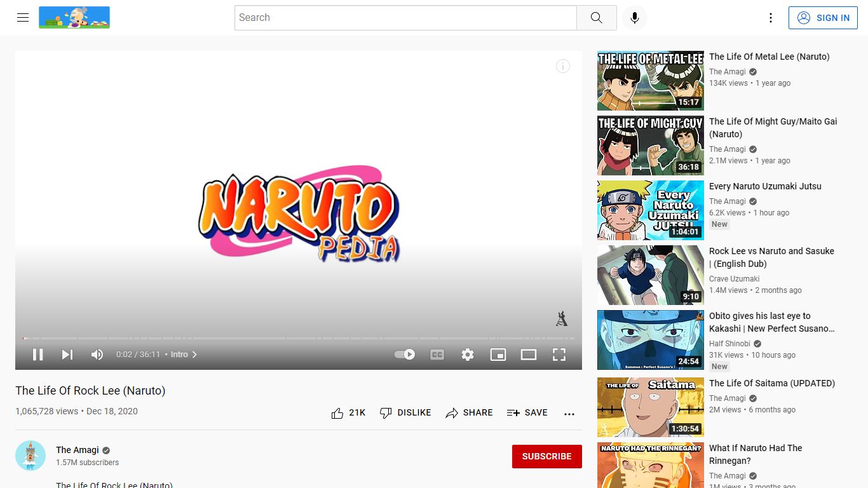Toggle the autoplay switch
Viewport: 868px width, 488px height.
click(x=405, y=355)
